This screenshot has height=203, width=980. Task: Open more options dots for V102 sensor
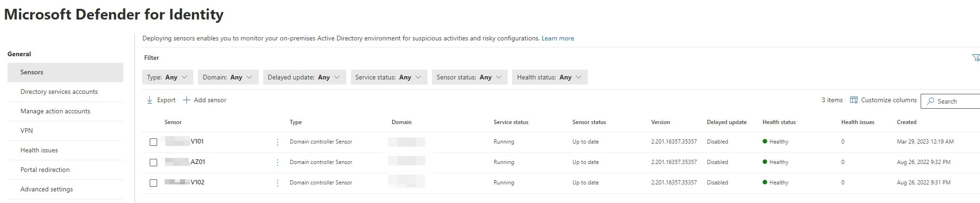(277, 183)
